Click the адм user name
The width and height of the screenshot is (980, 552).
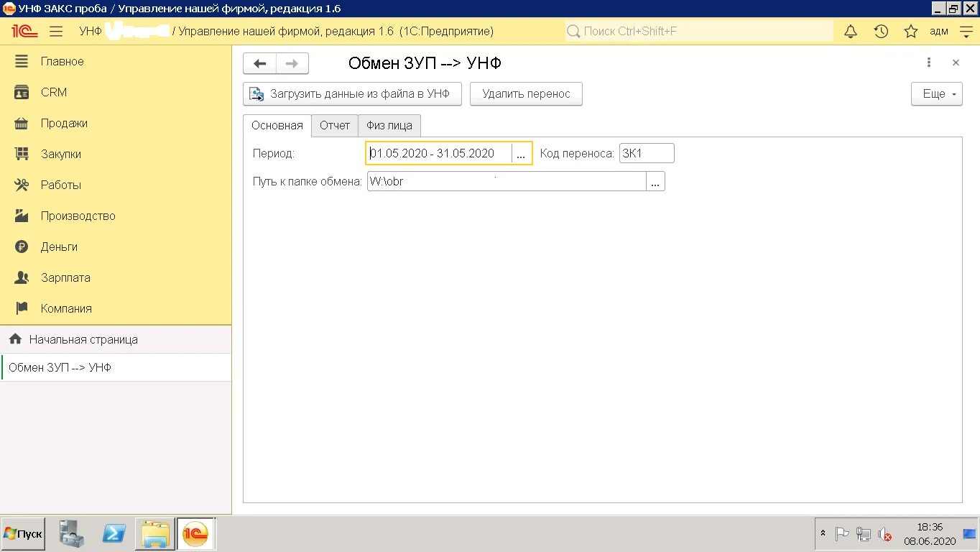[x=939, y=32]
